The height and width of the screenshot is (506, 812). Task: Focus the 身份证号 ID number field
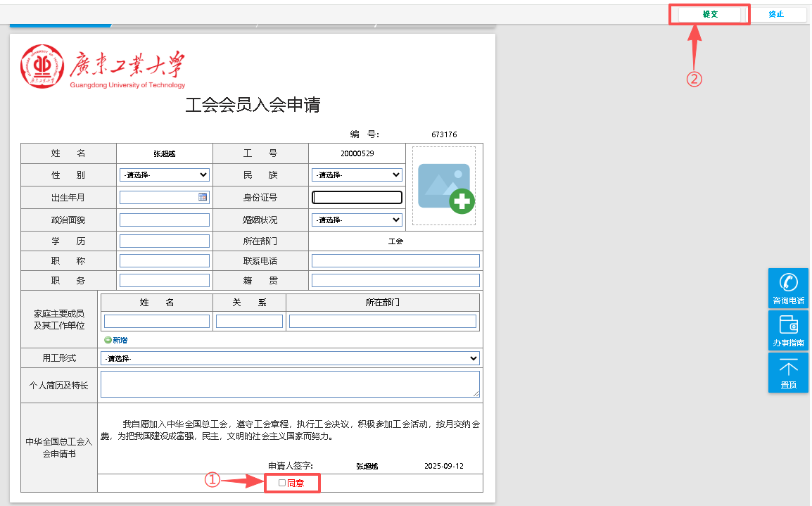coord(357,198)
